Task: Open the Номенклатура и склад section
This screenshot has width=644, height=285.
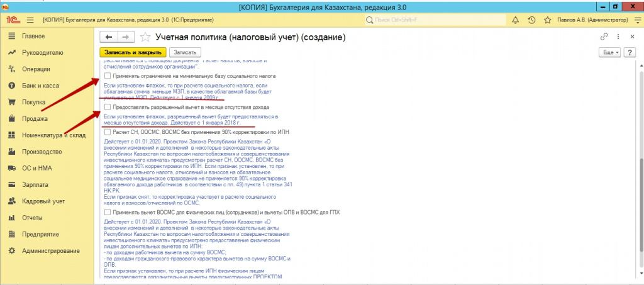Action: coord(54,135)
